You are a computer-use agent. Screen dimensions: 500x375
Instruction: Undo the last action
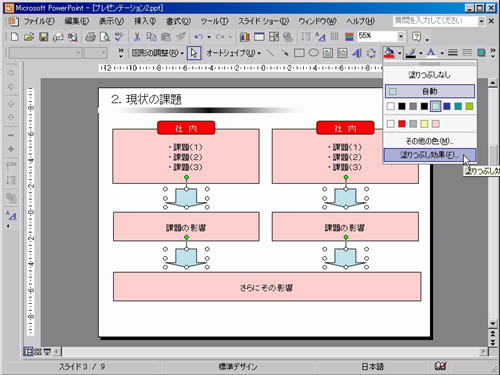199,36
